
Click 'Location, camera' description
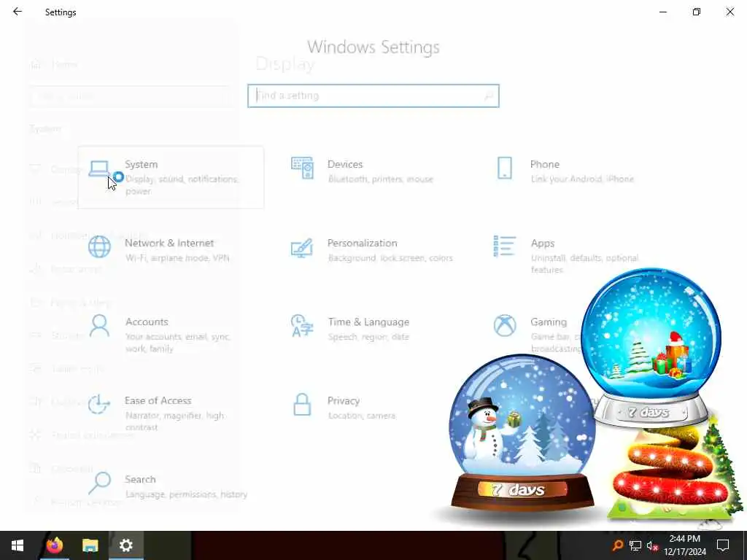(362, 416)
